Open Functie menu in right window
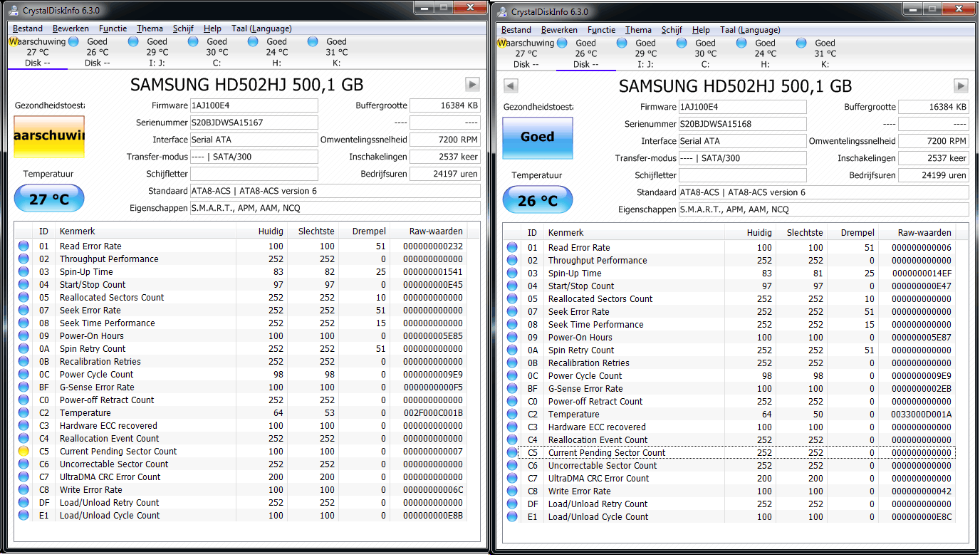 602,30
